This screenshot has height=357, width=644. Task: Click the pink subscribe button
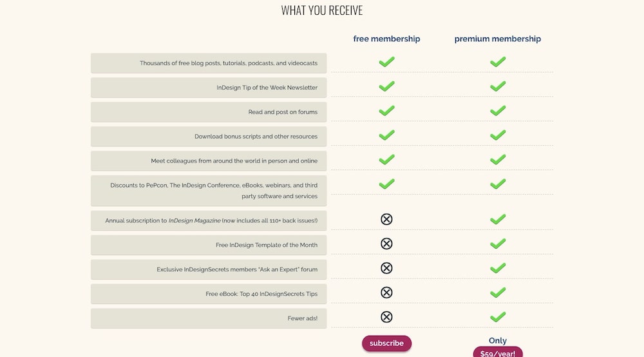pyautogui.click(x=386, y=343)
